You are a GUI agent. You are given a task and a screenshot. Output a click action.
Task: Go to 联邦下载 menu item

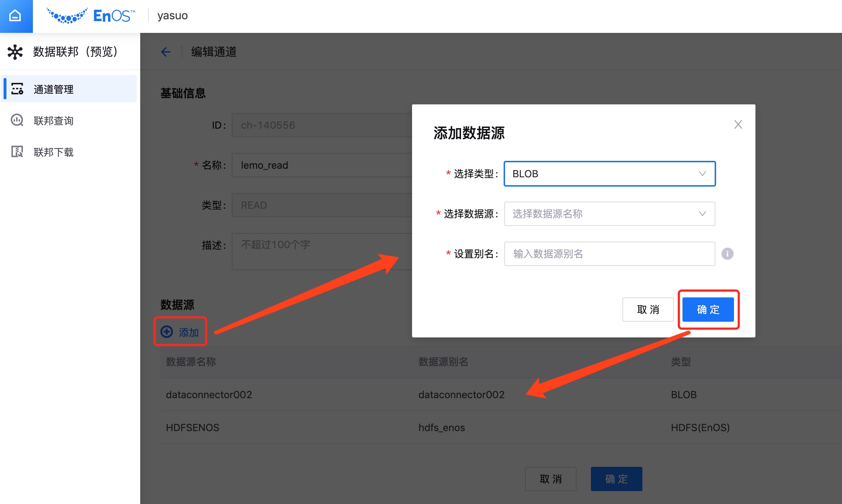[54, 152]
